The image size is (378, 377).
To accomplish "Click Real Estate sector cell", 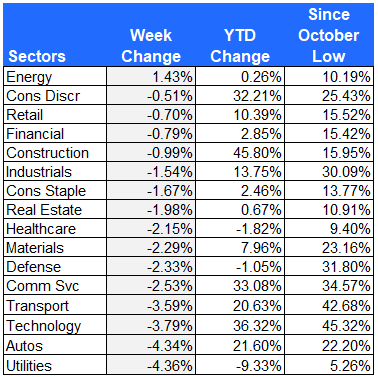I will point(55,210).
